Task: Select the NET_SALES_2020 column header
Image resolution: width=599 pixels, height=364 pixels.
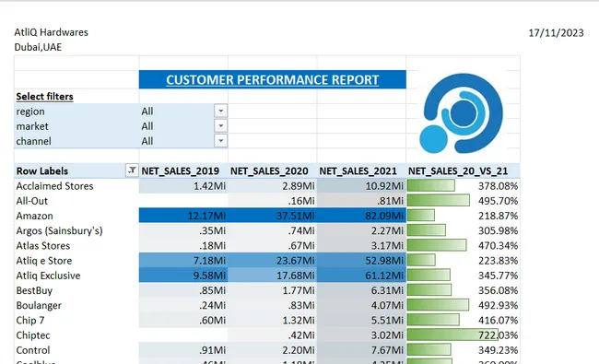Action: 269,171
